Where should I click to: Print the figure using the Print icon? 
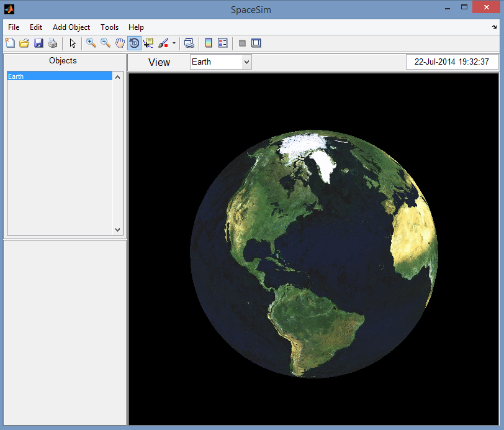53,43
